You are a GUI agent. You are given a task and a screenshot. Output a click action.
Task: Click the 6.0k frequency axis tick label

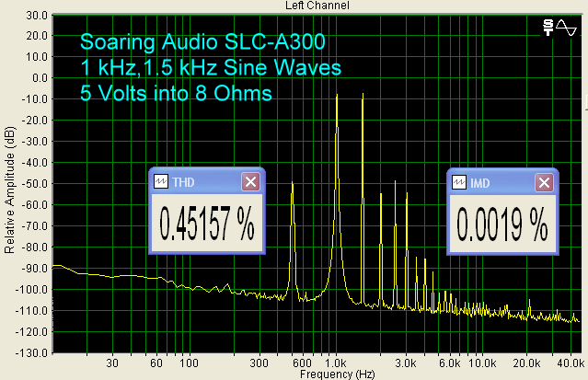pos(450,363)
